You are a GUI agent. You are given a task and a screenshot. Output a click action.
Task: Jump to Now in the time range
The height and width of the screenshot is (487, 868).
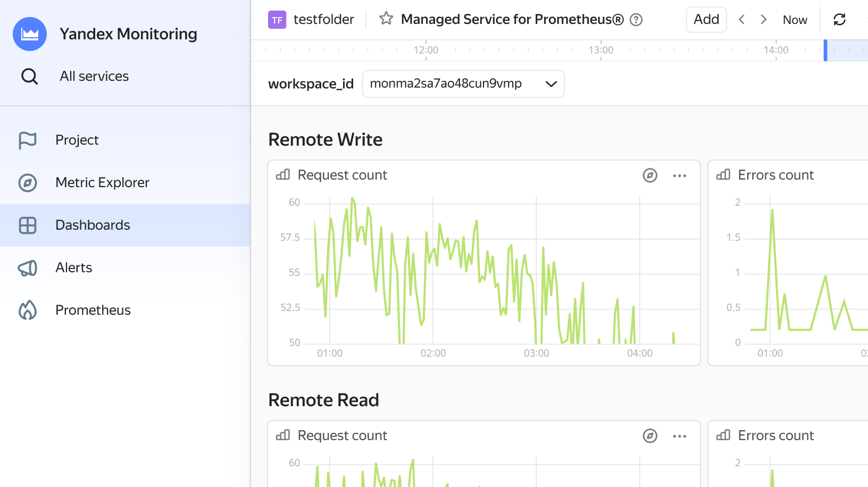point(795,20)
